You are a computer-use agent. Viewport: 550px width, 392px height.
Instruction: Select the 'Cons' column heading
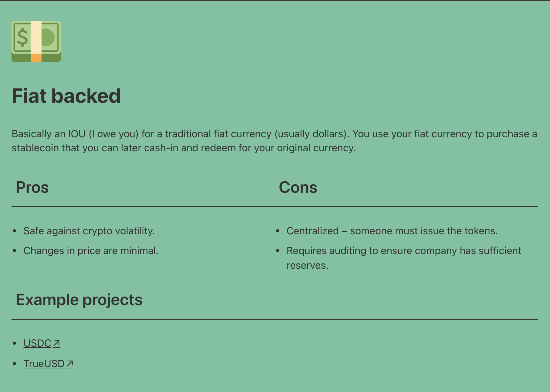(x=298, y=187)
